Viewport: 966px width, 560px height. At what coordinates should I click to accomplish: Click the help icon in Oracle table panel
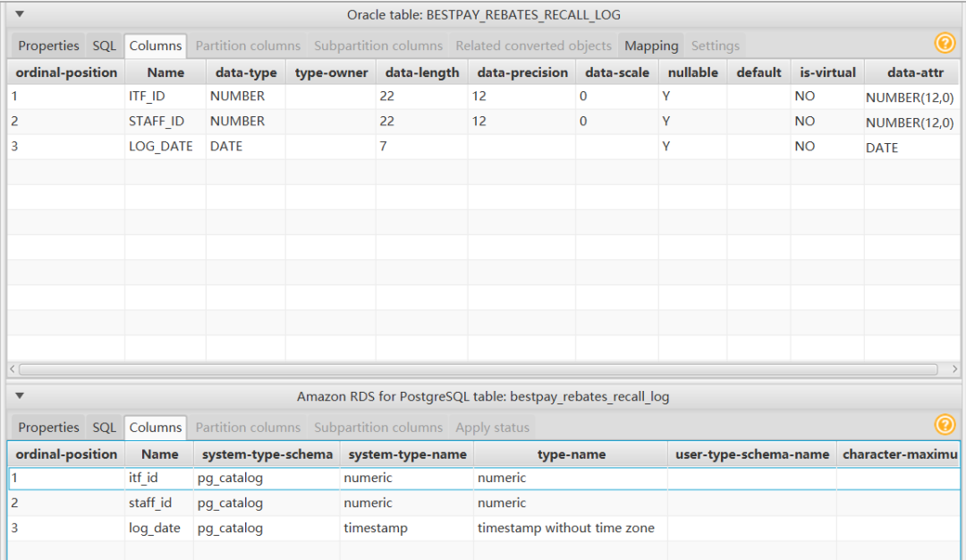945,44
